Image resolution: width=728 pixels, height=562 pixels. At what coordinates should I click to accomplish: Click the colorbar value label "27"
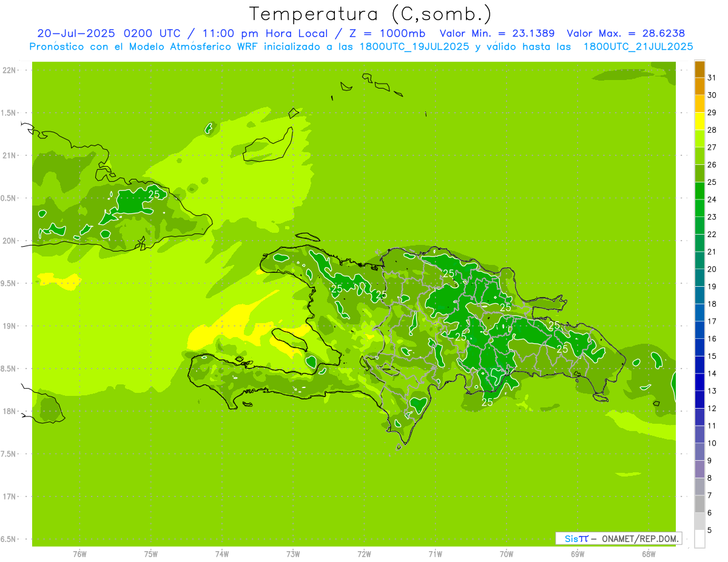[x=712, y=147]
